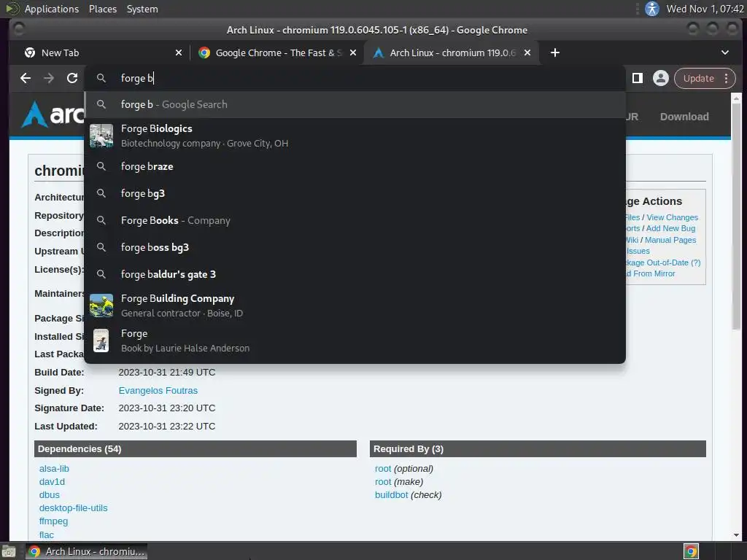Close the Google Chrome - The Fast tab
This screenshot has height=560, width=747.
pyautogui.click(x=353, y=52)
